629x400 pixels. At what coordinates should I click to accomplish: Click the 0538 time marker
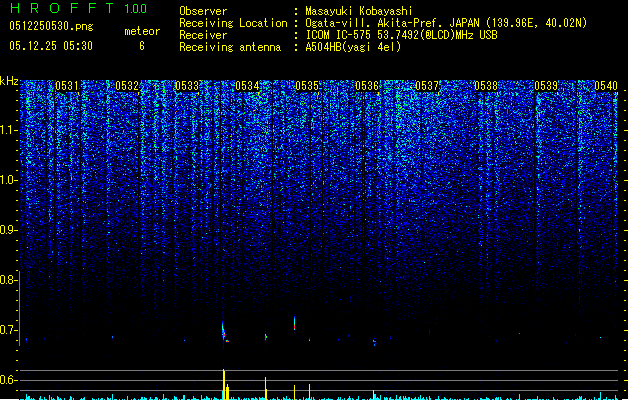click(x=486, y=86)
